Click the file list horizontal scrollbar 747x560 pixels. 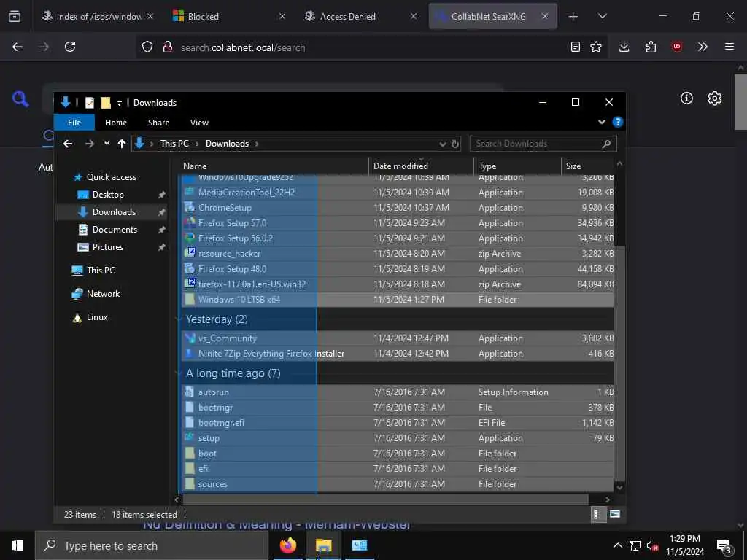[x=387, y=499]
